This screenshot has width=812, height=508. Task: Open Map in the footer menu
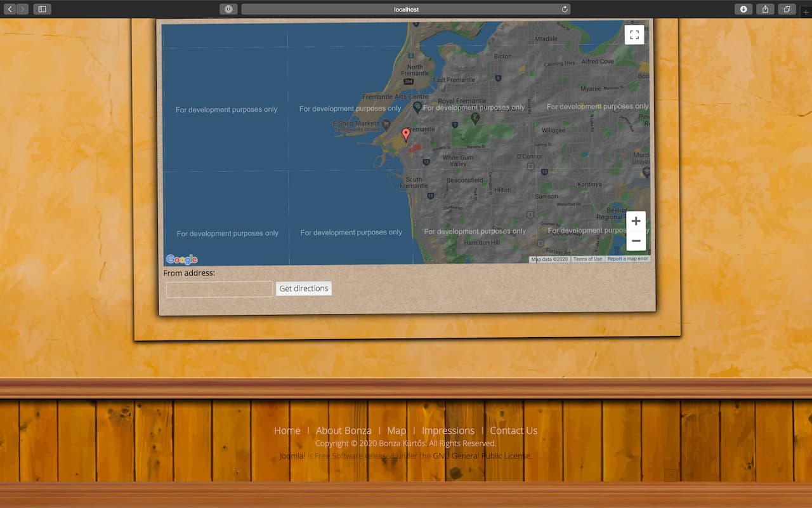[x=396, y=431]
